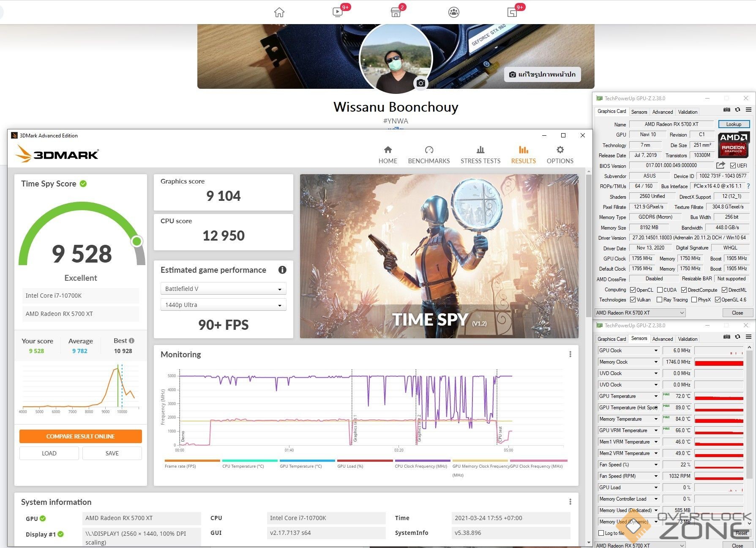Click the Lookup button in GPU-Z

tap(734, 124)
